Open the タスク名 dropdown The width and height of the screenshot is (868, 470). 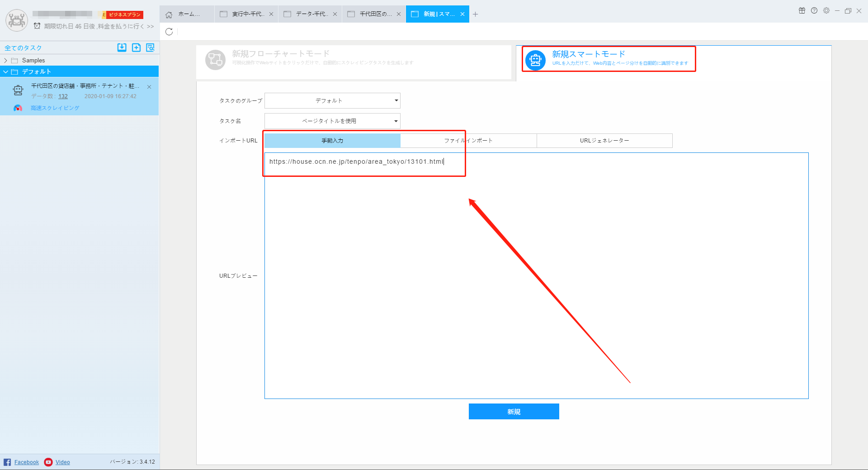[332, 121]
